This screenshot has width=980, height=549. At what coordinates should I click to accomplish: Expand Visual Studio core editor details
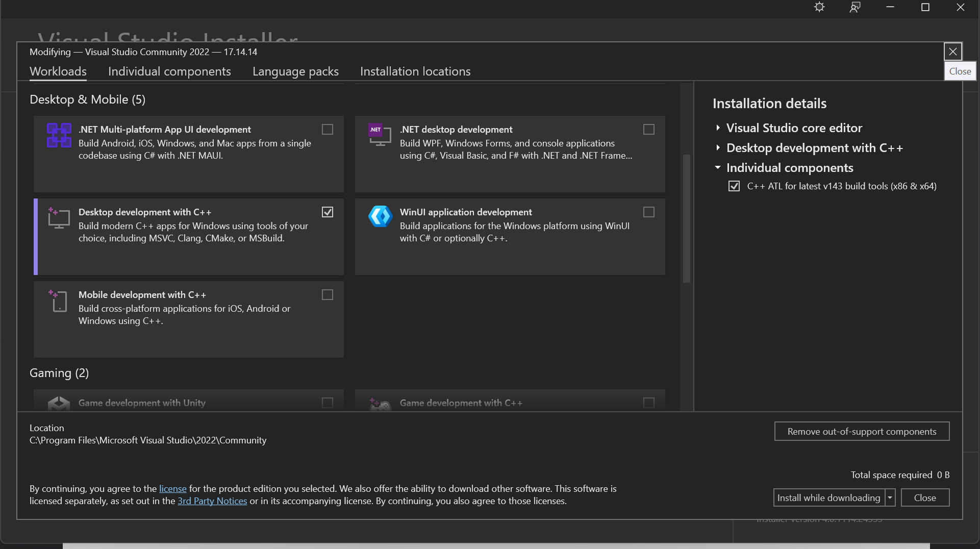(x=718, y=128)
